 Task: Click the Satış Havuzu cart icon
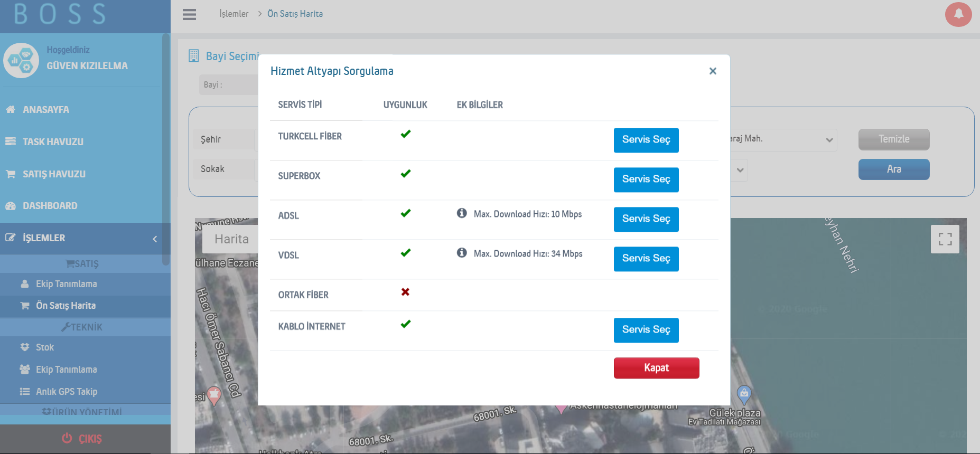(x=11, y=174)
